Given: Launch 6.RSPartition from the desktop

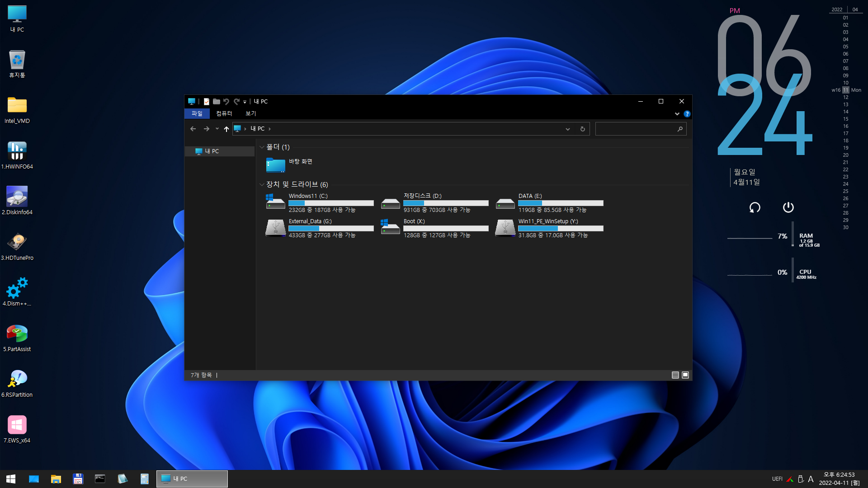Looking at the screenshot, I should pos(17,384).
